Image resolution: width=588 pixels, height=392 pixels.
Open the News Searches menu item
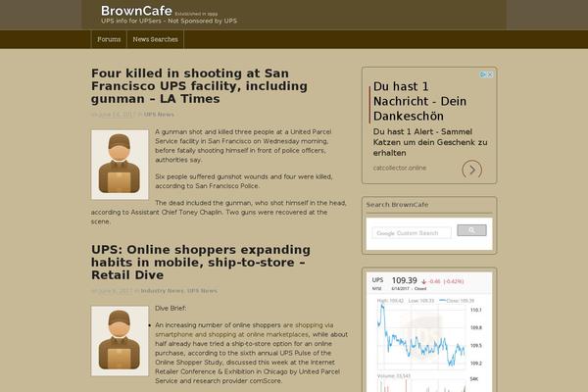155,39
